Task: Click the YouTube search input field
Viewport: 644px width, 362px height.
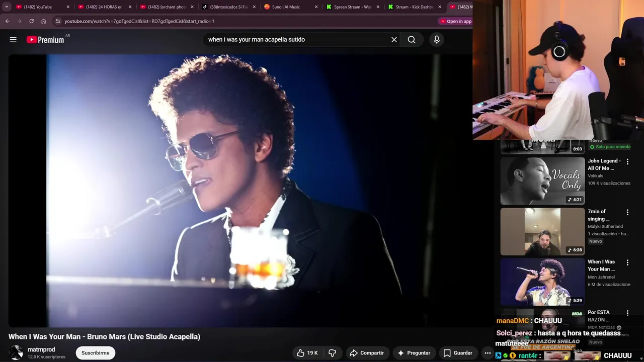Action: click(x=297, y=40)
